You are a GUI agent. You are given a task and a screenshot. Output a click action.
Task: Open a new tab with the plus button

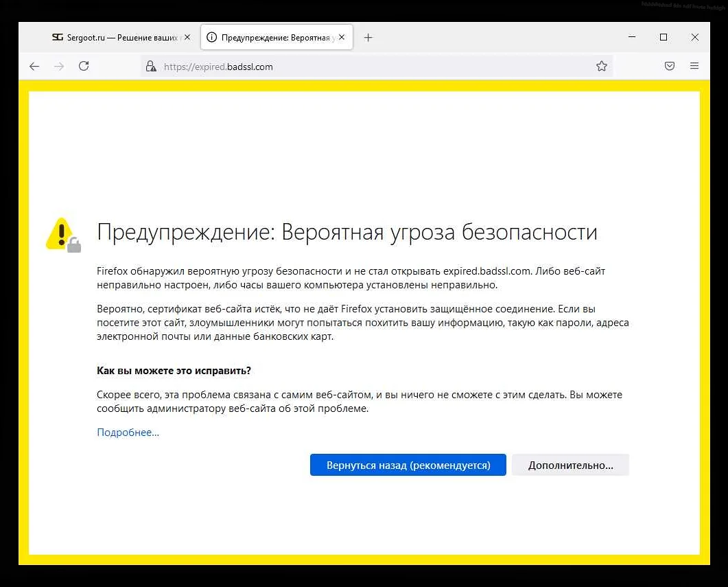click(x=368, y=37)
